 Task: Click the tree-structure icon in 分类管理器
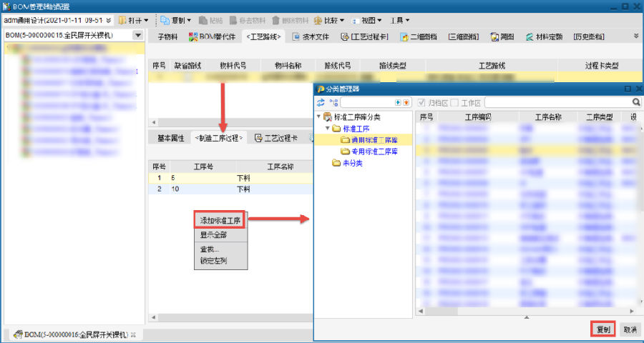pos(333,102)
